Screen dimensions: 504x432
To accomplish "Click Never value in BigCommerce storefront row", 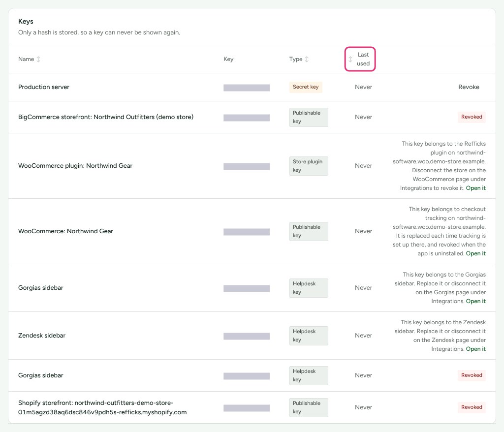I will [x=364, y=117].
